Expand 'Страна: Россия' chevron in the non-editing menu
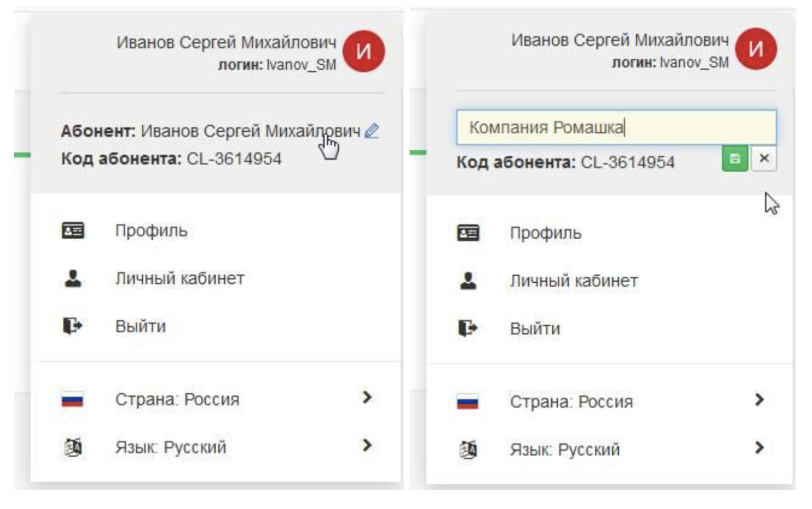The image size is (812, 509). click(x=367, y=398)
